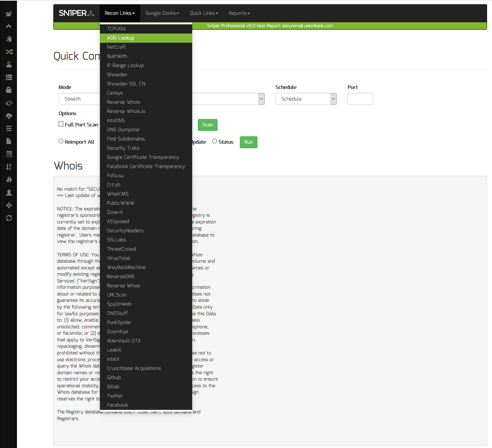Open the Schedule dropdown
This screenshot has width=492, height=448.
[x=306, y=99]
